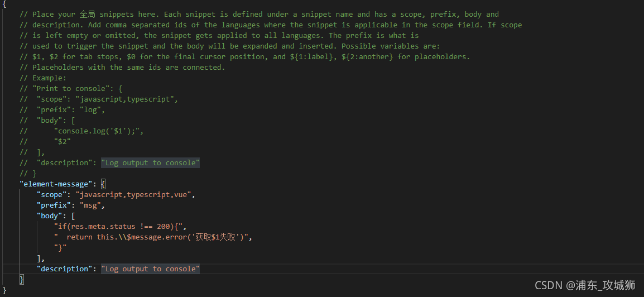The width and height of the screenshot is (644, 297).
Task: Click the "$1, $2 for tab stops" comment line
Action: click(x=244, y=57)
